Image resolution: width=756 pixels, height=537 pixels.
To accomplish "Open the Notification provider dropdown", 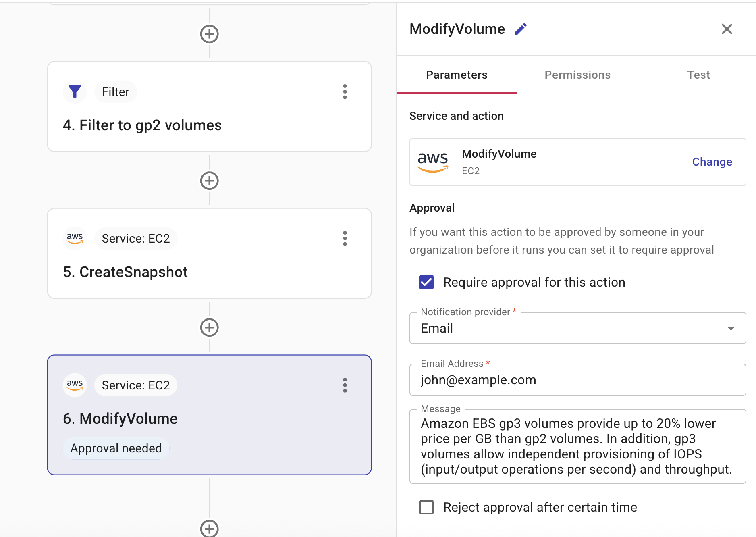I will pos(730,328).
